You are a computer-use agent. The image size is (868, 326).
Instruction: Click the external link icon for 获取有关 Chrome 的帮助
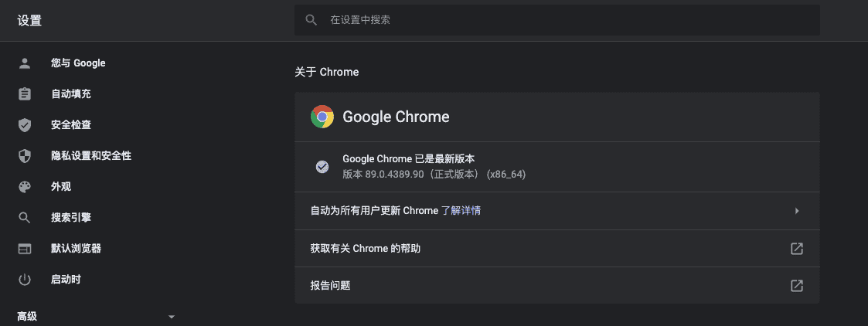797,249
